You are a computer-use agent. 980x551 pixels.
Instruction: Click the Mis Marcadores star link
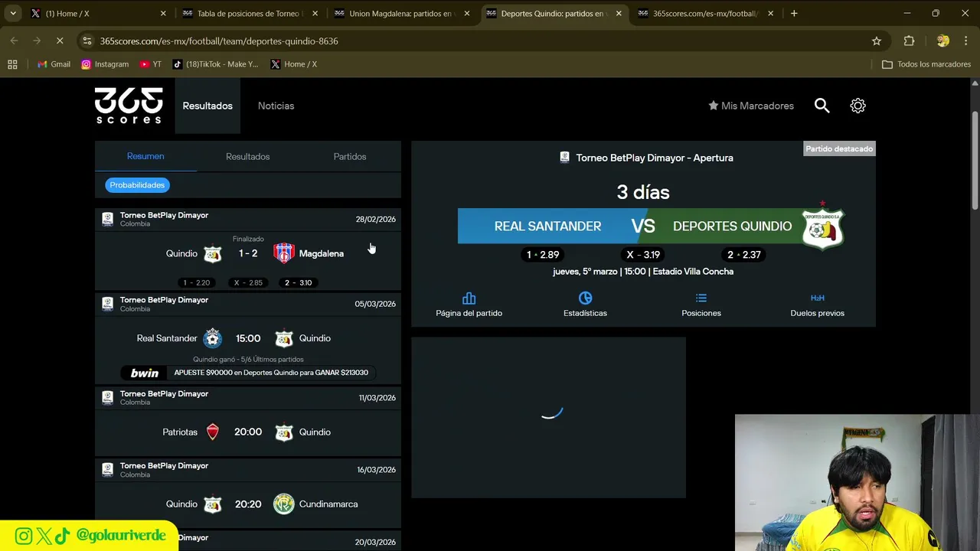pos(750,106)
